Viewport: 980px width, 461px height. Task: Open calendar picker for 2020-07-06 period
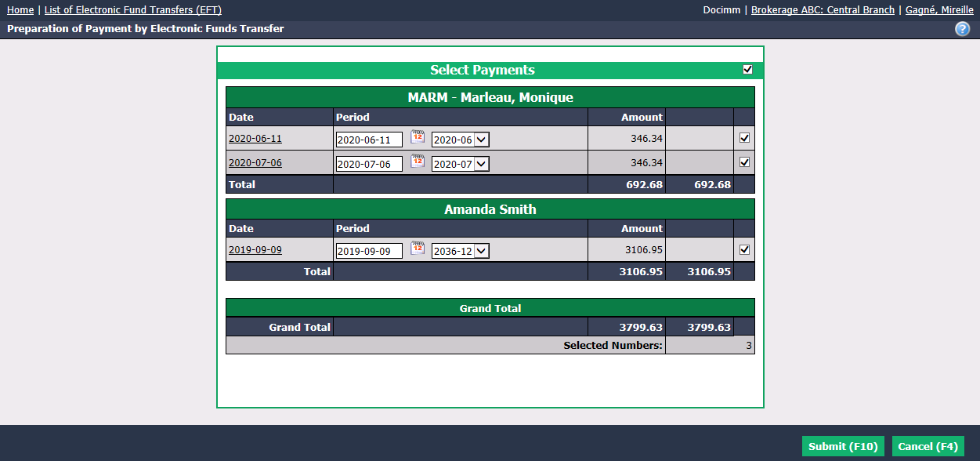tap(418, 162)
